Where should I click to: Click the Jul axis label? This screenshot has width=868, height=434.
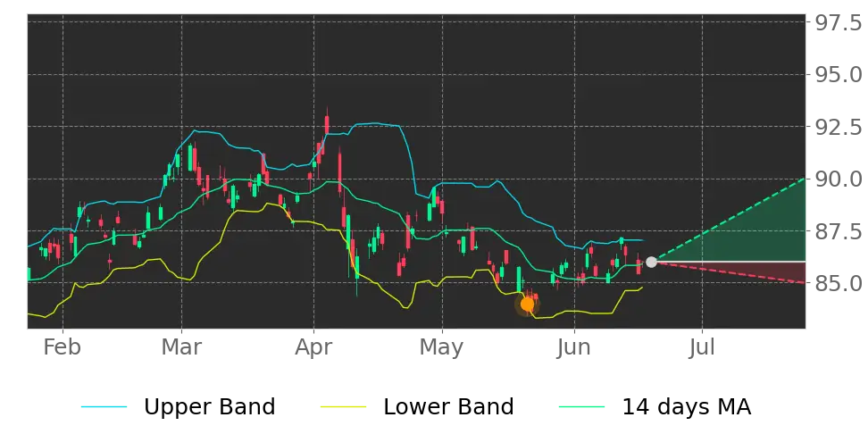702,347
